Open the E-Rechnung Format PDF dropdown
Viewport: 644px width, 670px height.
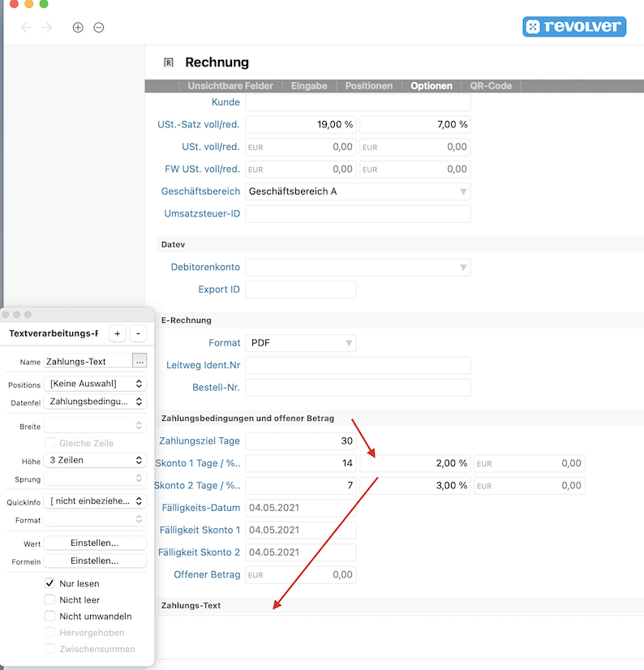click(300, 343)
